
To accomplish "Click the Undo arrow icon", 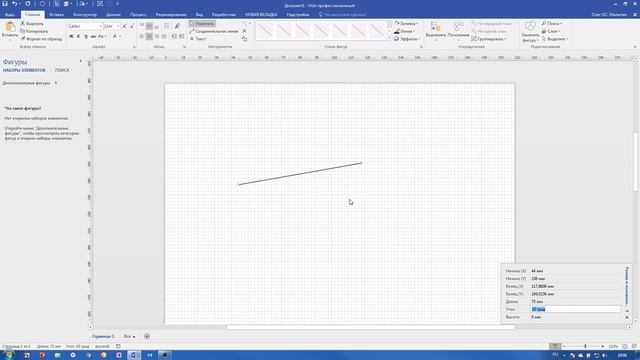I will pyautogui.click(x=15, y=4).
